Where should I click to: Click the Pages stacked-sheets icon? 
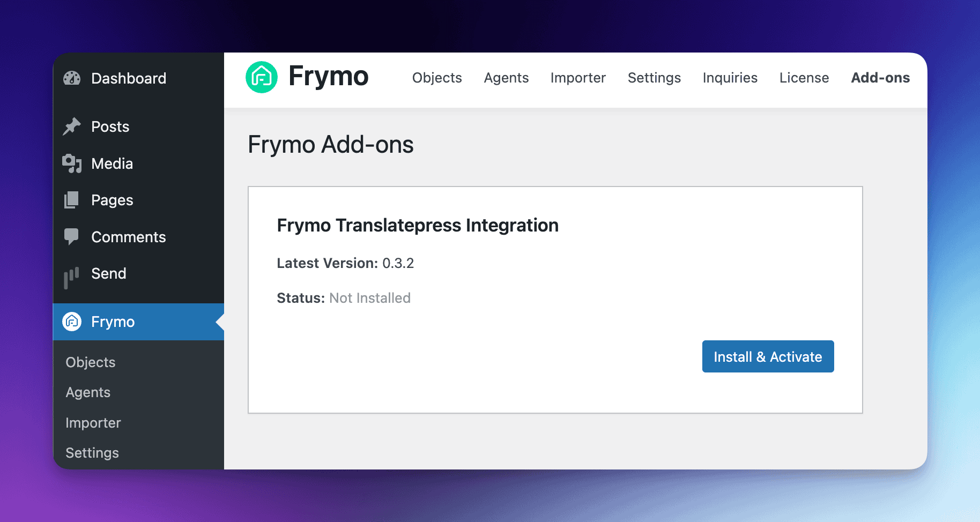tap(72, 200)
